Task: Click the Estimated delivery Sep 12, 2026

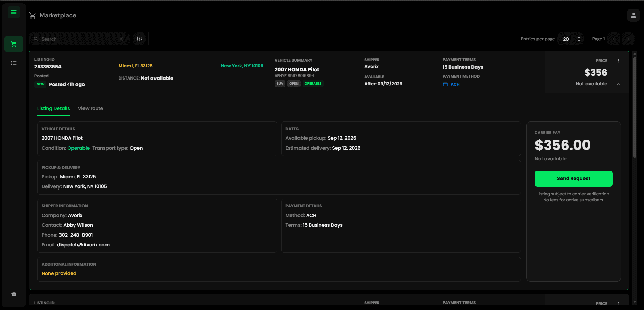Action: tap(323, 148)
